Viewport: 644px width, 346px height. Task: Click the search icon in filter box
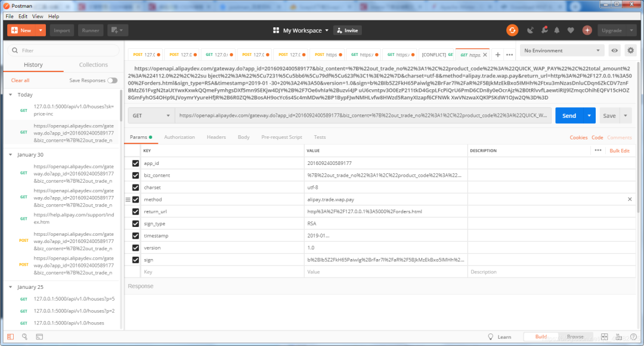[x=15, y=51]
